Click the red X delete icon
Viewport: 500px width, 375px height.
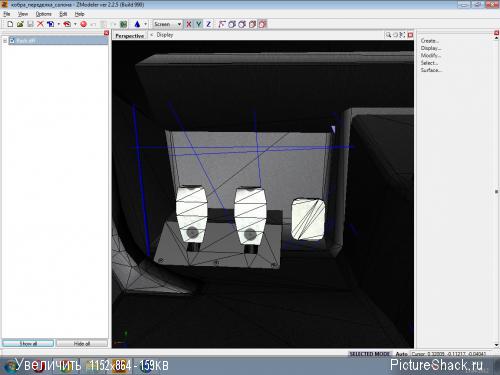pyautogui.click(x=40, y=24)
